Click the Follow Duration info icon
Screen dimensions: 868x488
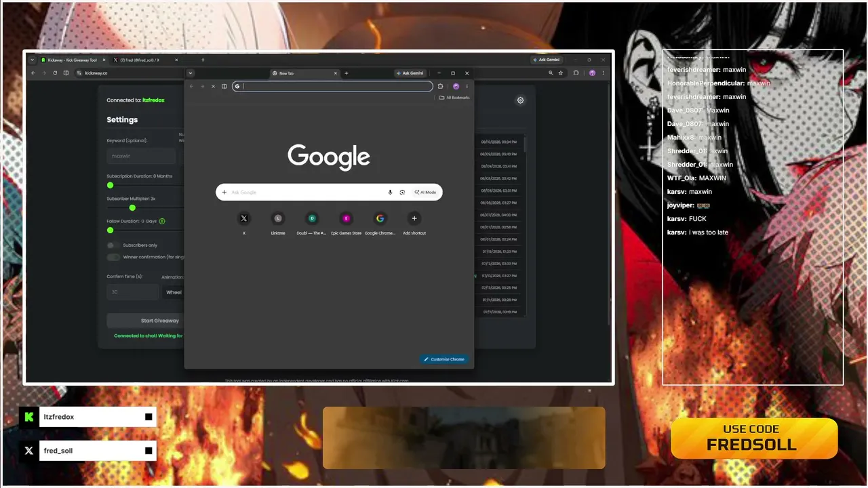click(162, 221)
